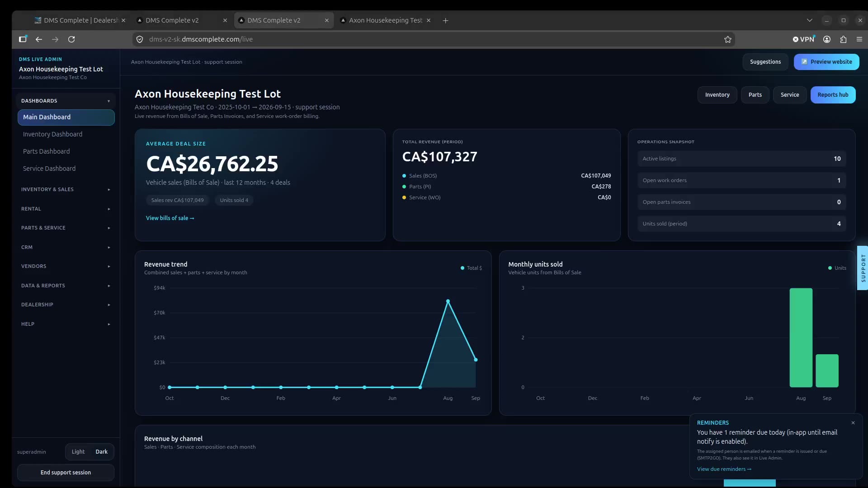Viewport: 868px width, 488px height.
Task: Collapse the Dashboards sidebar section
Action: 66,101
